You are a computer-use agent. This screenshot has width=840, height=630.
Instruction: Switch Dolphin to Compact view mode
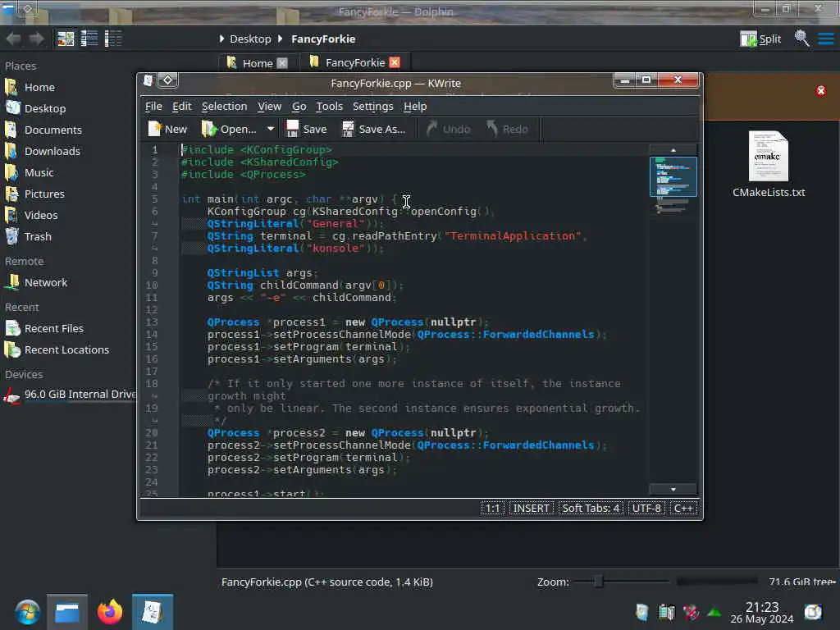(x=89, y=39)
